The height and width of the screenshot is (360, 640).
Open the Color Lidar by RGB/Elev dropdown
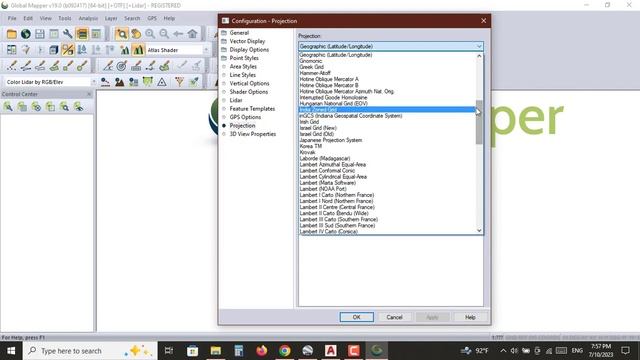[93, 82]
